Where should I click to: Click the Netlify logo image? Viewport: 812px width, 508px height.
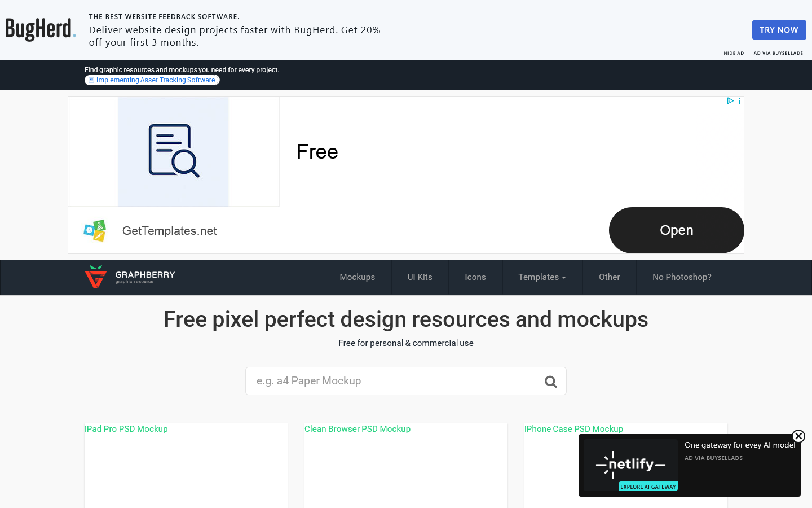(630, 465)
